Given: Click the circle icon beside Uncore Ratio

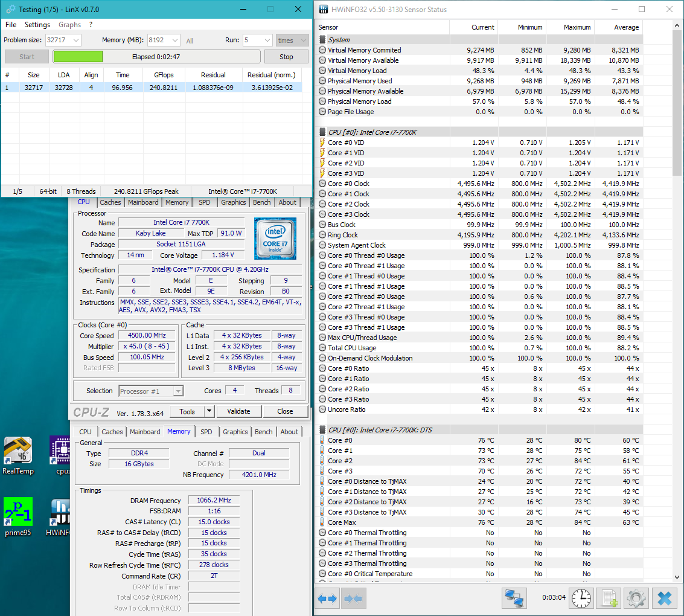Looking at the screenshot, I should (x=322, y=409).
